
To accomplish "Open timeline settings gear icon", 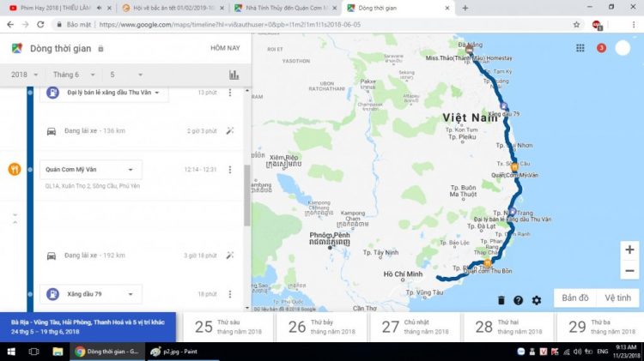I will point(537,300).
